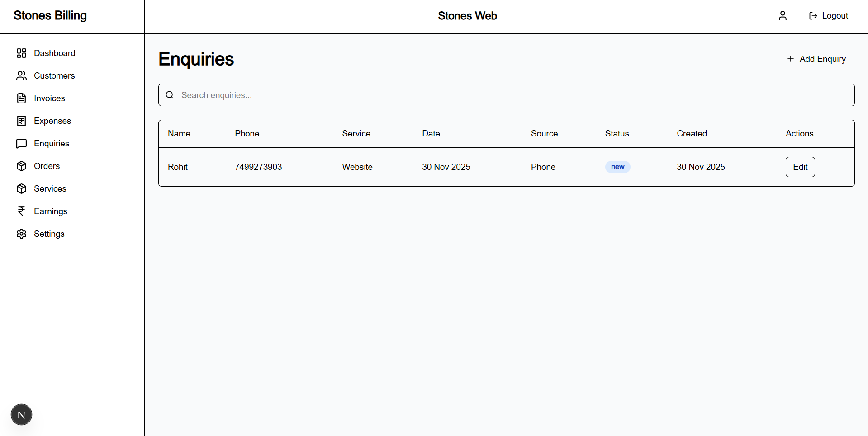Navigate to the Dashboard menu item

tap(54, 53)
